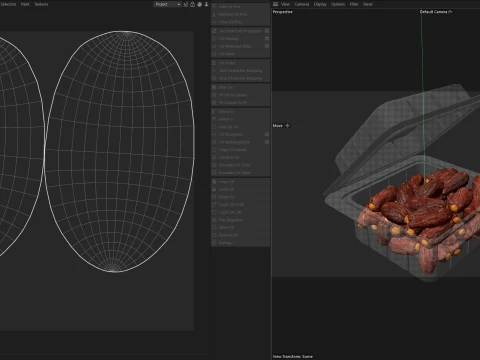480x360 pixels.
Task: Click the down-arrow icon in UV header
Action: tap(206, 4)
